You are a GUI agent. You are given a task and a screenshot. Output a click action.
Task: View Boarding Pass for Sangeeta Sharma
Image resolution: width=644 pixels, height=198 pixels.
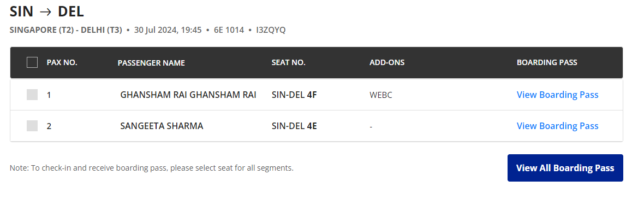pos(557,126)
